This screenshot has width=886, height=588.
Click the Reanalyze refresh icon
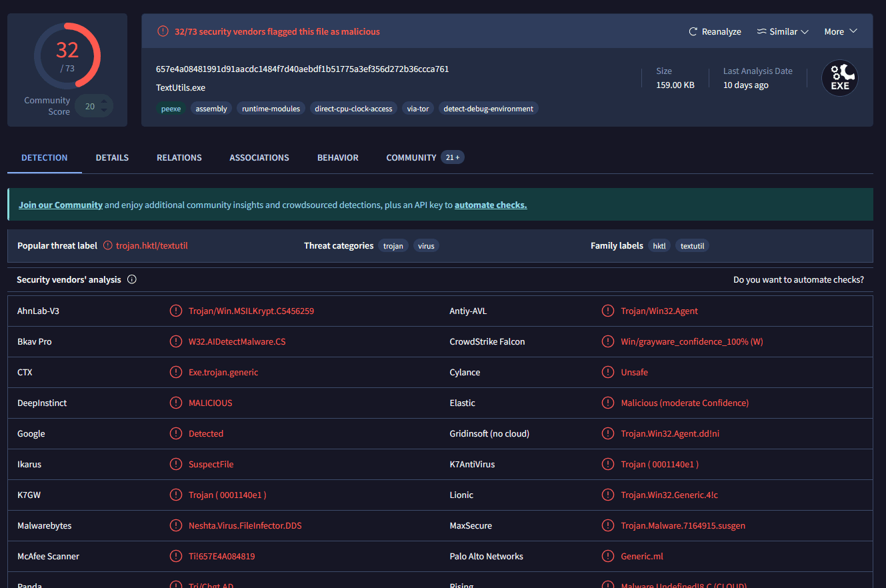[x=693, y=32]
